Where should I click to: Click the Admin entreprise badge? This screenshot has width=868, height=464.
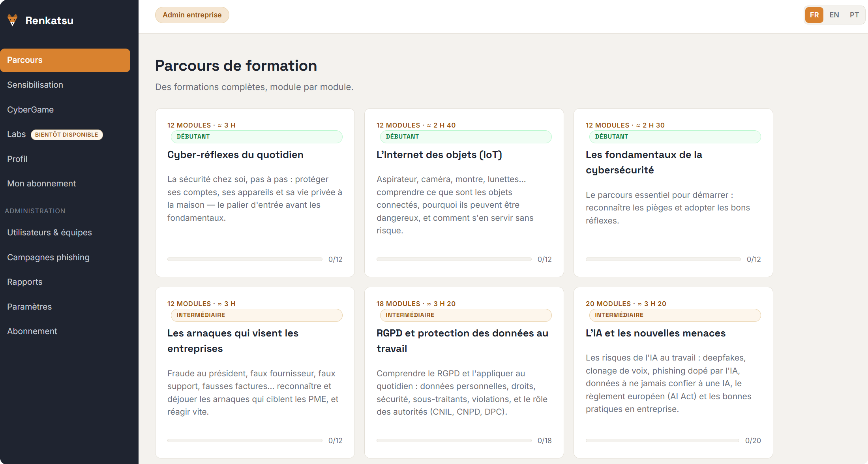tap(192, 15)
